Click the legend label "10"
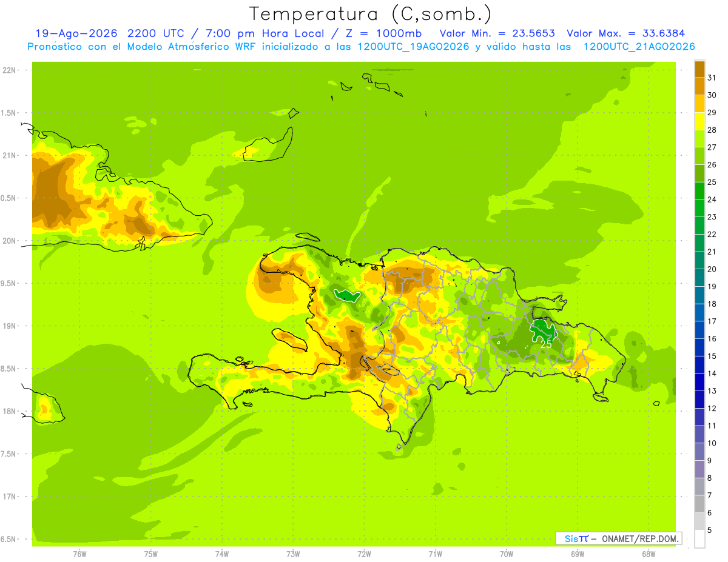The image size is (728, 562). tap(712, 443)
